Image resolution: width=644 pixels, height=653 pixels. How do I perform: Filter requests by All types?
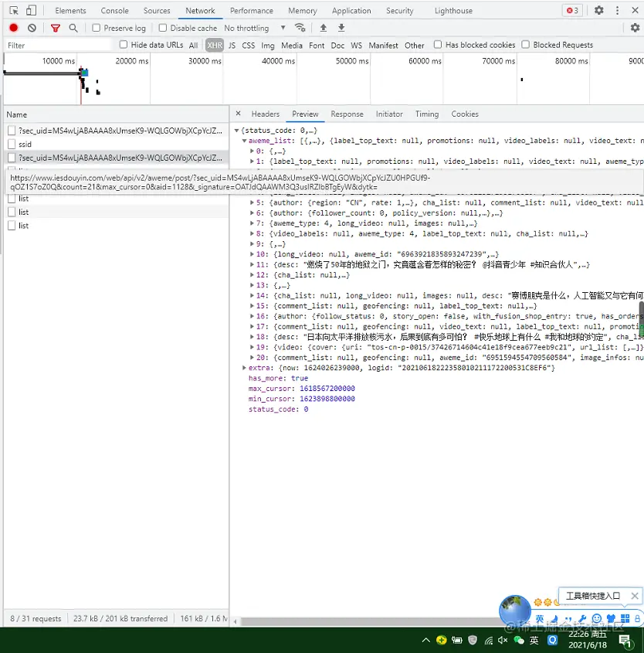[194, 45]
